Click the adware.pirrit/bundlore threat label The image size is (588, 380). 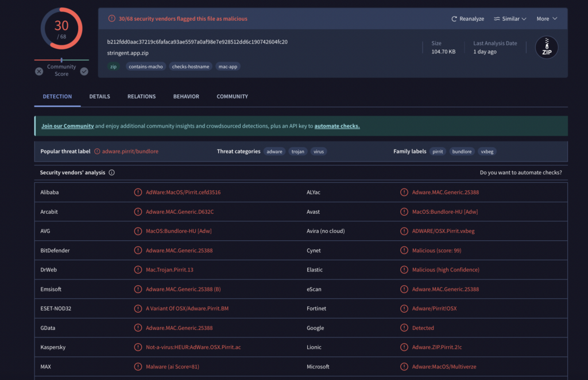click(x=130, y=151)
